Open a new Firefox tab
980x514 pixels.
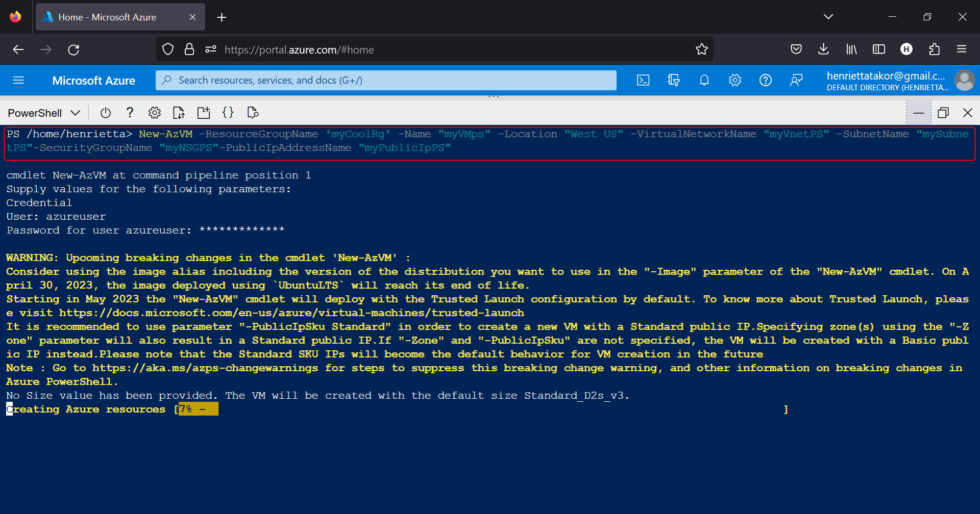[x=222, y=17]
